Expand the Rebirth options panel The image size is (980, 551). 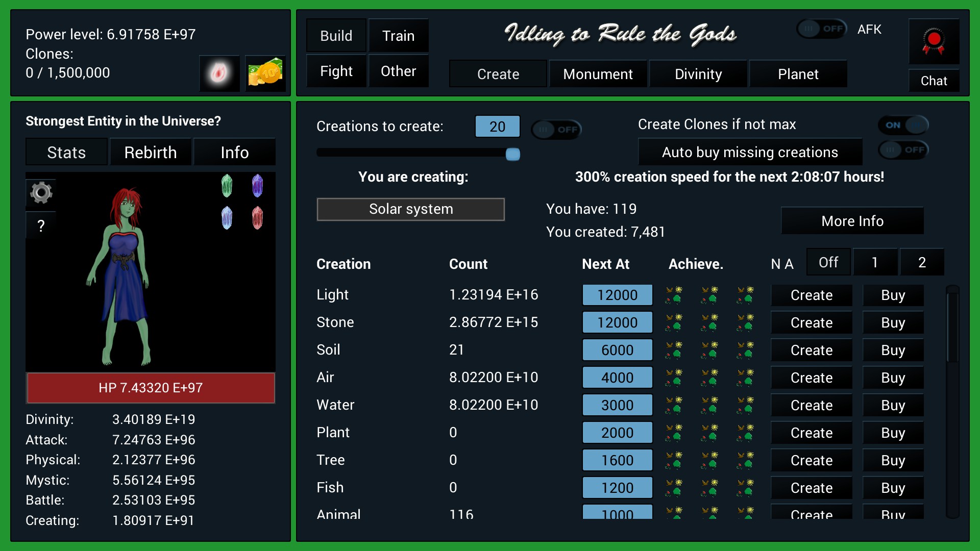[152, 152]
